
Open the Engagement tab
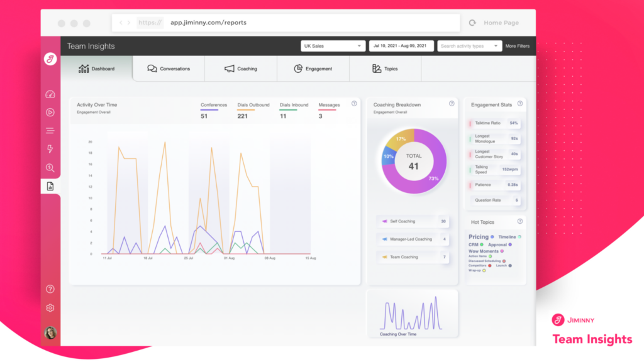click(x=313, y=69)
